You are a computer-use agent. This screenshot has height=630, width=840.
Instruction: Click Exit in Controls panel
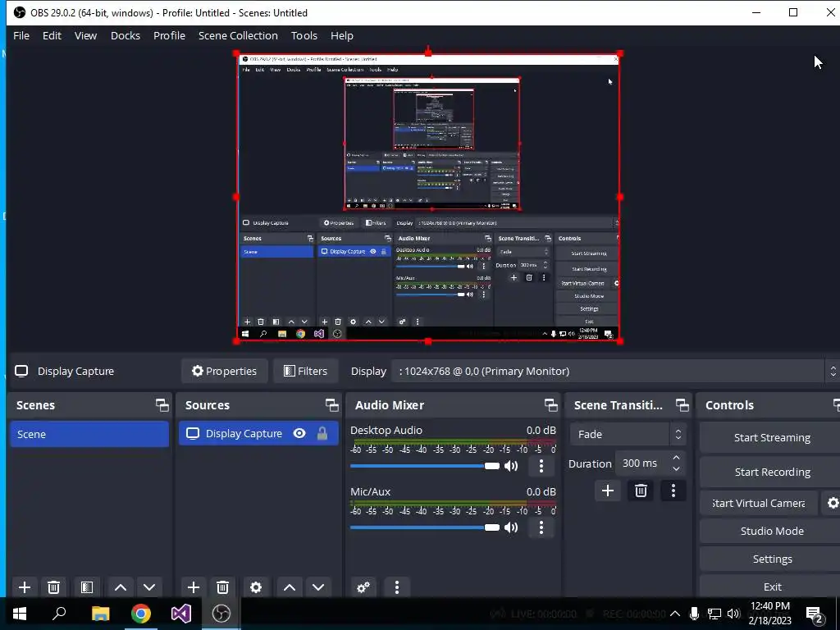coord(771,587)
